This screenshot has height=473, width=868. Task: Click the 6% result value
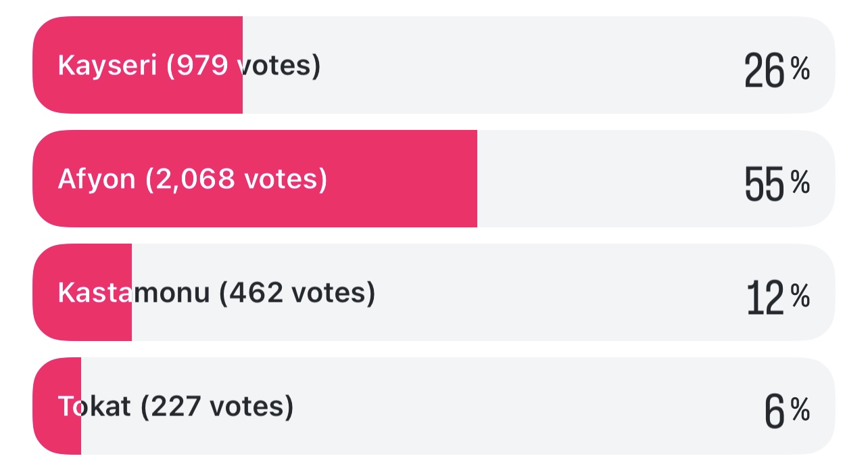787,411
